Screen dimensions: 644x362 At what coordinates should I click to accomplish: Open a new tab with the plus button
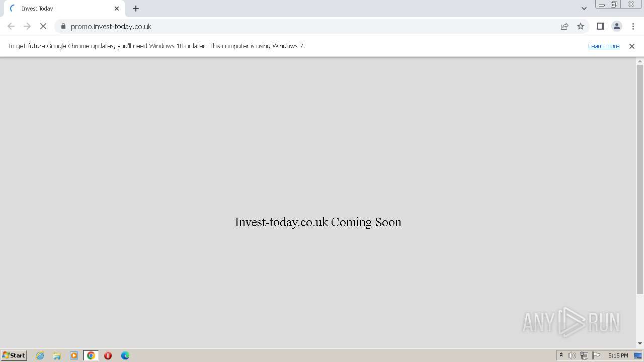[x=136, y=9]
